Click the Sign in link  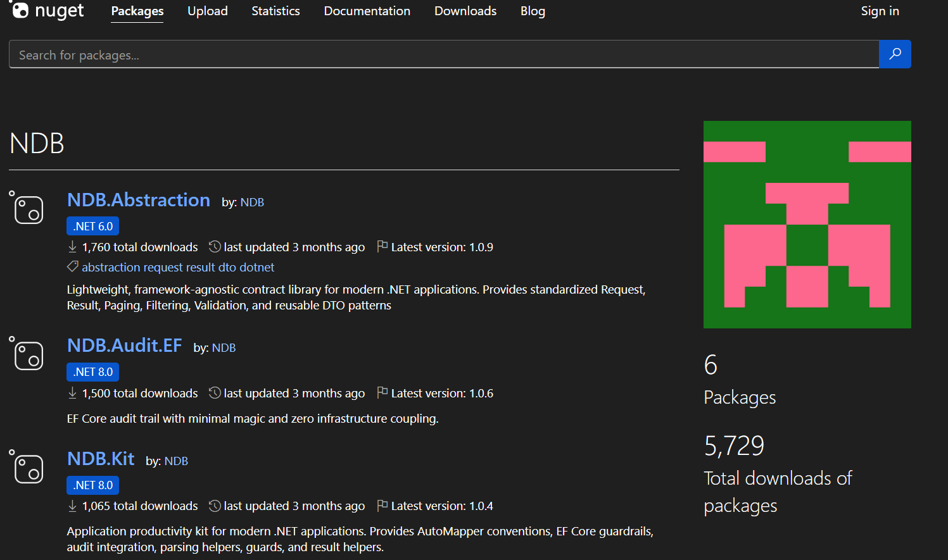pyautogui.click(x=880, y=11)
